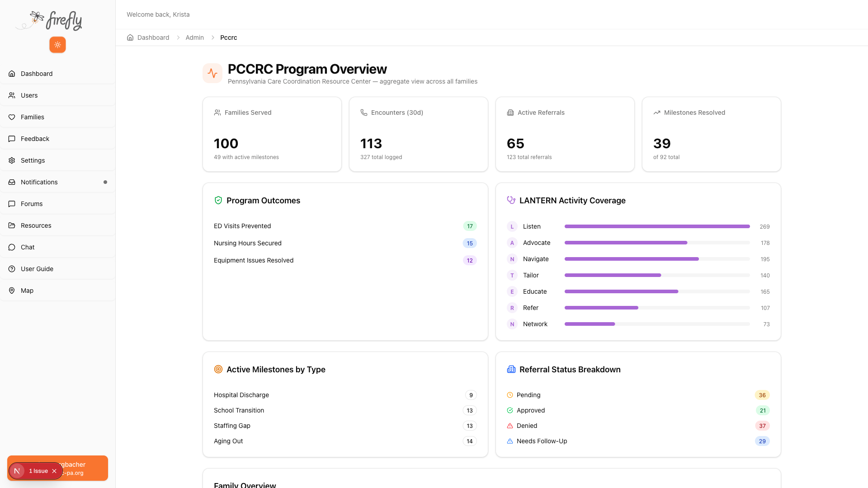Viewport: 868px width, 488px height.
Task: Dismiss the 1 Issue alert with its X
Action: 54,470
